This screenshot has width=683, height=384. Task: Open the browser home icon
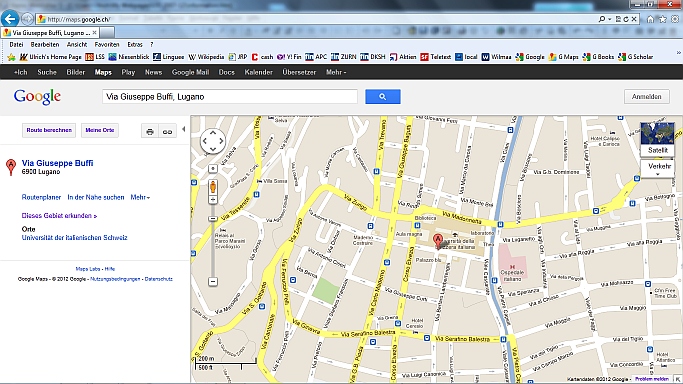(x=650, y=19)
